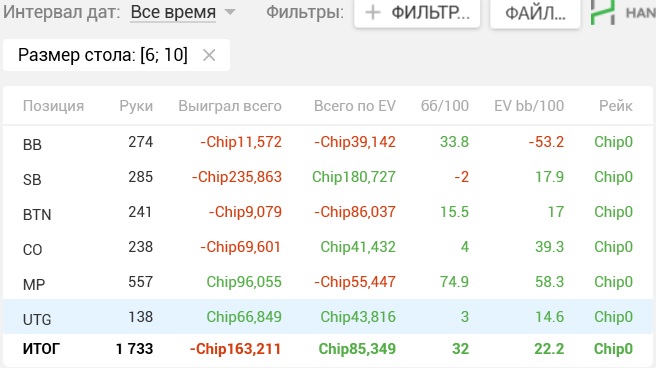Select the BTN position row

[x=328, y=212]
